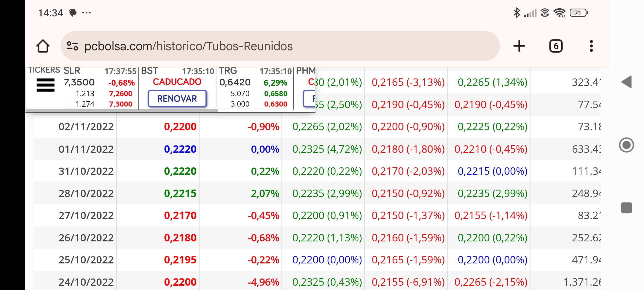Select the 02/11/2022 date row

pyautogui.click(x=317, y=126)
